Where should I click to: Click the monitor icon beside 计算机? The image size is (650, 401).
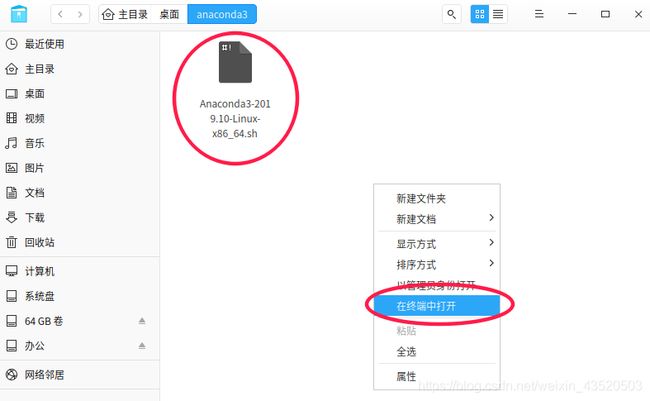click(x=12, y=271)
